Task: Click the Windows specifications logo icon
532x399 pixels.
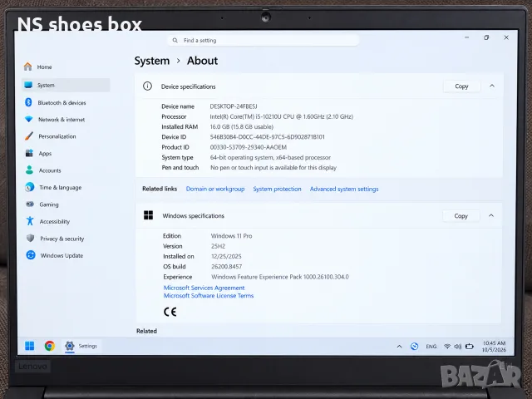Action: click(x=148, y=215)
